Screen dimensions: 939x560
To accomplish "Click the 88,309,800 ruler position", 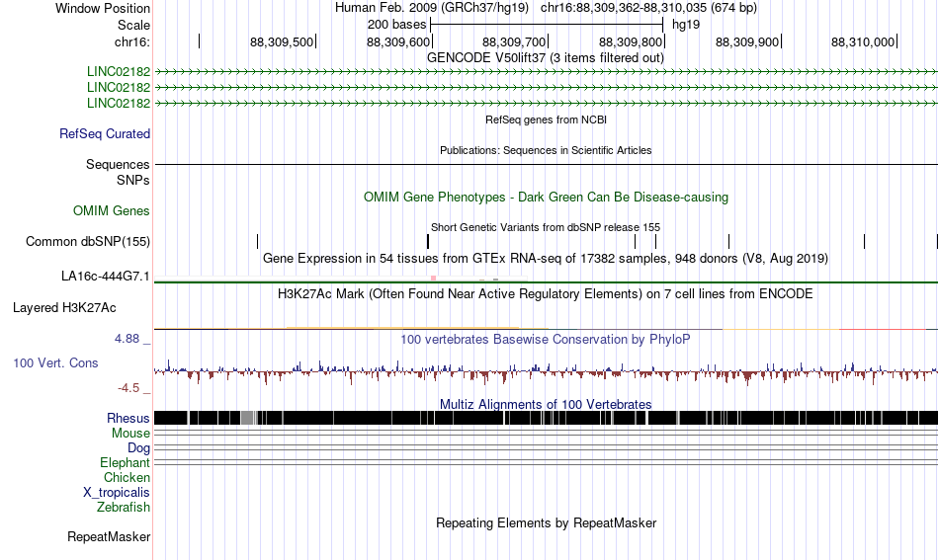I will tap(631, 41).
